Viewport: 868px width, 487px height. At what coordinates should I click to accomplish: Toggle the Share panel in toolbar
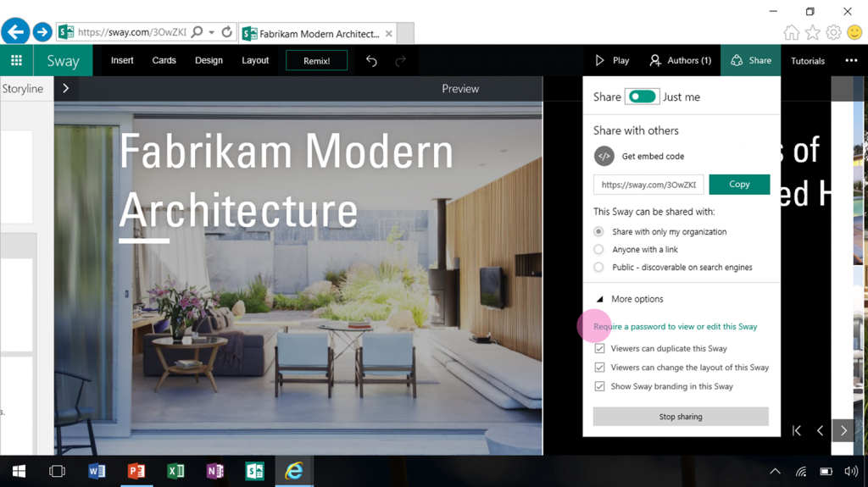click(x=751, y=60)
